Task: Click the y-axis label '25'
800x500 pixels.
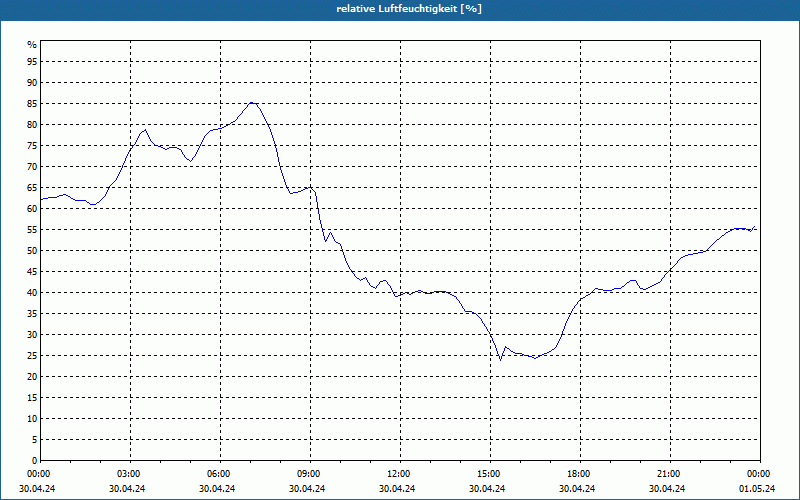Action: click(x=32, y=356)
